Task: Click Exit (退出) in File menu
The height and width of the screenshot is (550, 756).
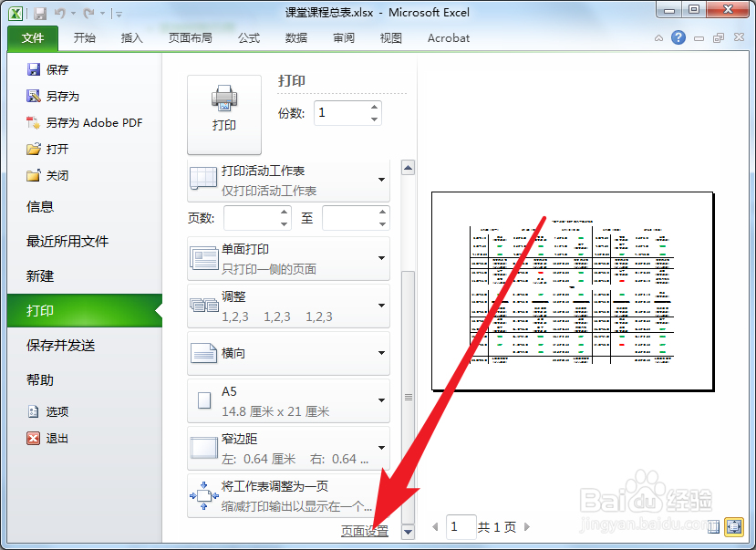Action: pyautogui.click(x=47, y=438)
